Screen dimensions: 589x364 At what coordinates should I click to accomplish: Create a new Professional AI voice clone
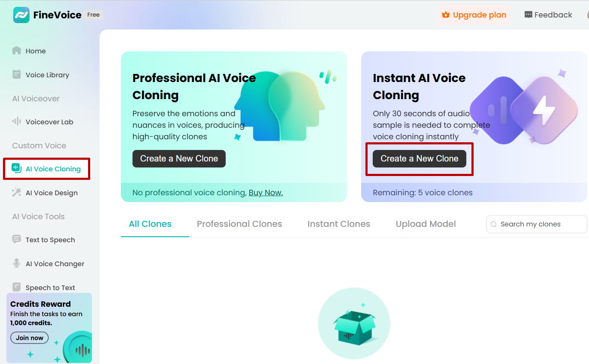(179, 159)
